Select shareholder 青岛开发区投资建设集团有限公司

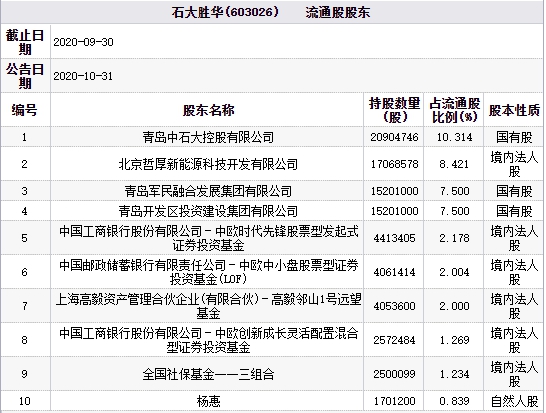tap(208, 211)
